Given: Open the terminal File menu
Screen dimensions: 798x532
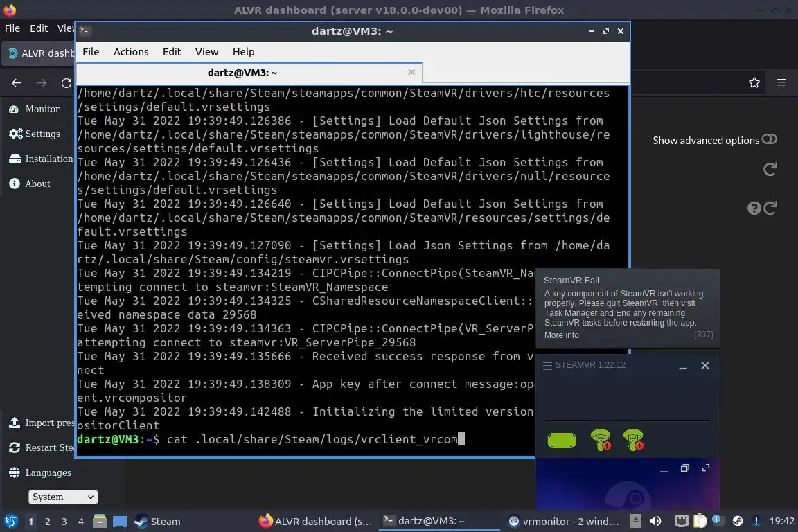Looking at the screenshot, I should click(91, 52).
